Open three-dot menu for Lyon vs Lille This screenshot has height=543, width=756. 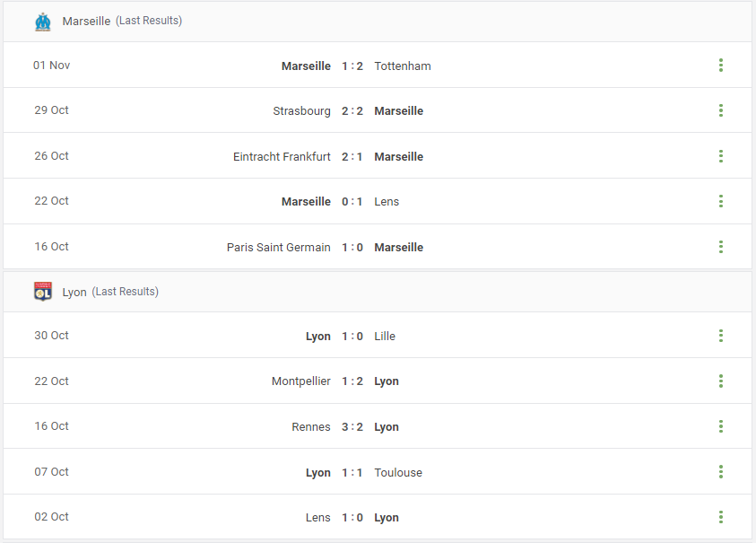click(x=721, y=336)
